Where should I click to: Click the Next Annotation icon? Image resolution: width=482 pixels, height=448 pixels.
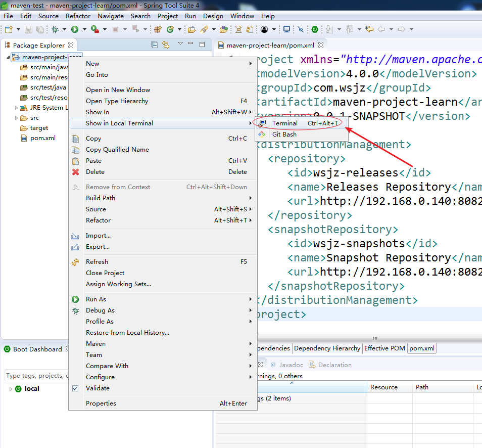[329, 29]
